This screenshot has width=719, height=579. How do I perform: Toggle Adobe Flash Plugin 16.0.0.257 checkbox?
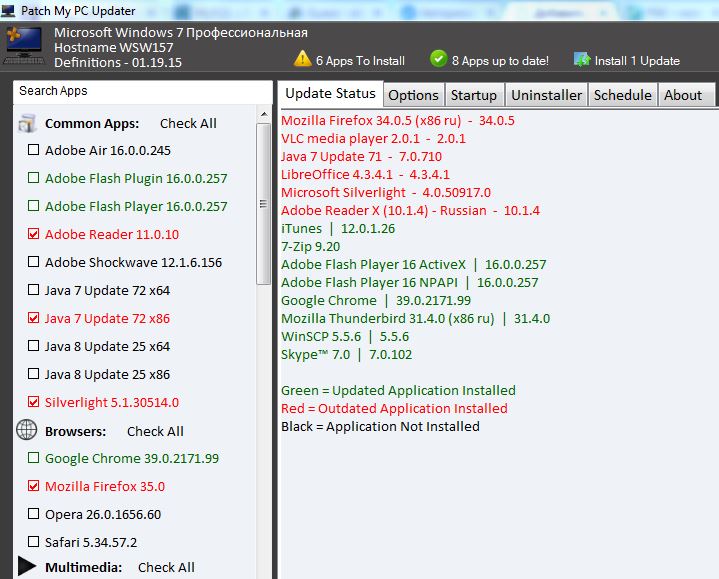coord(33,177)
